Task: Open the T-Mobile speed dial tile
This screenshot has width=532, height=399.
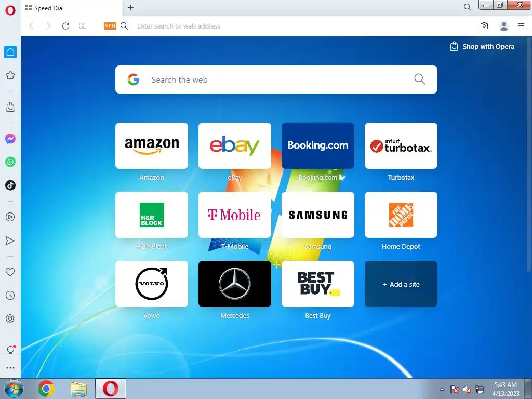Action: click(235, 215)
